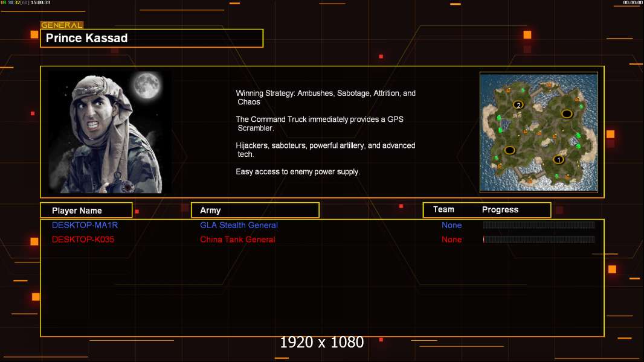The image size is (644, 362).
Task: Click the Hijackers, saboteurs description line
Action: click(x=325, y=150)
